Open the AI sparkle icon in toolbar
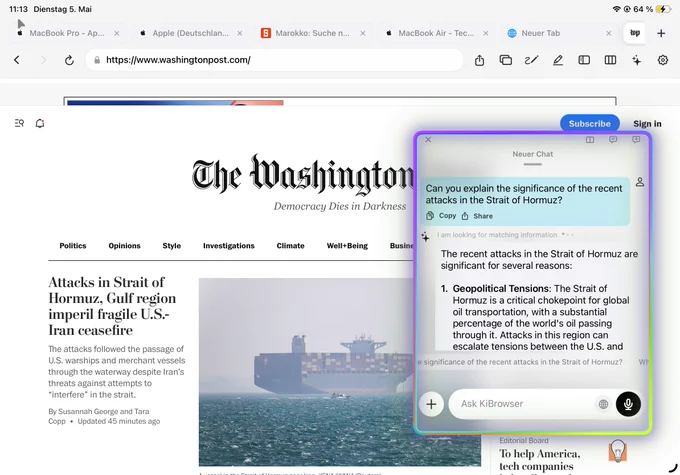Screen dimensions: 680x475 coord(637,60)
